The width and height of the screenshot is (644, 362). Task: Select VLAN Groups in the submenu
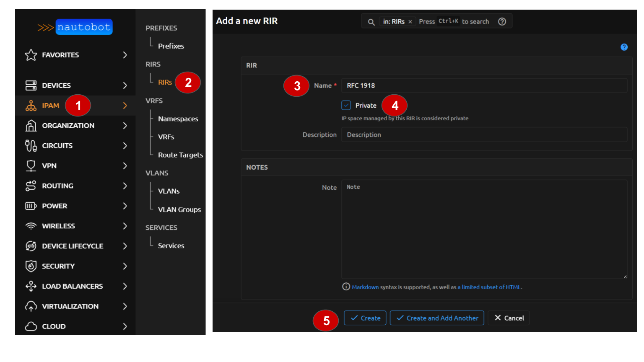(x=179, y=209)
